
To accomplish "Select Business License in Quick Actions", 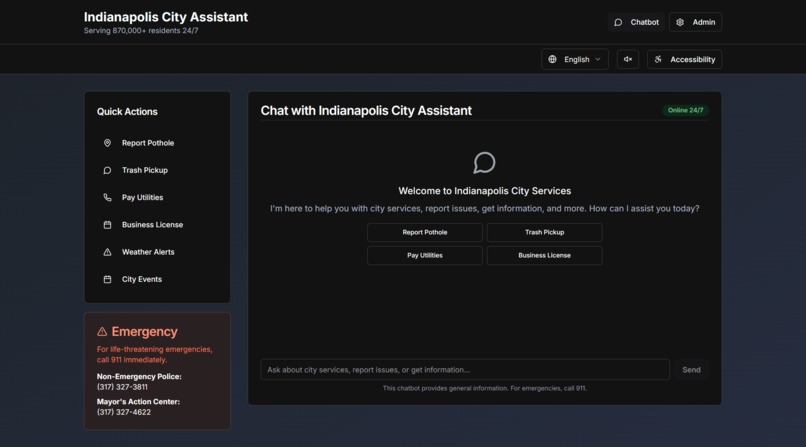I will pyautogui.click(x=157, y=225).
